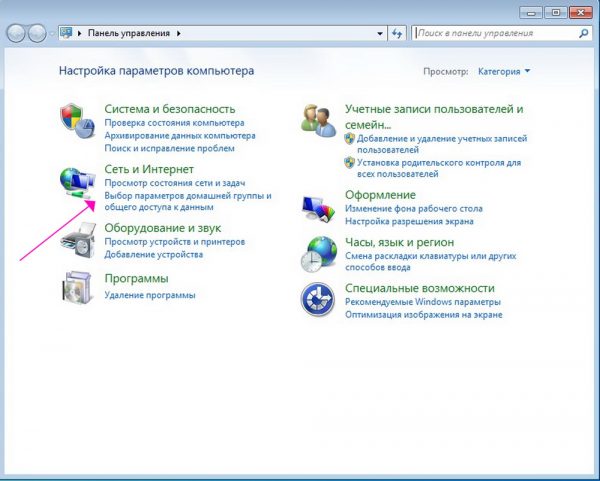Open recent pages dropdown next to nav buttons
The image size is (600, 481).
[x=52, y=34]
